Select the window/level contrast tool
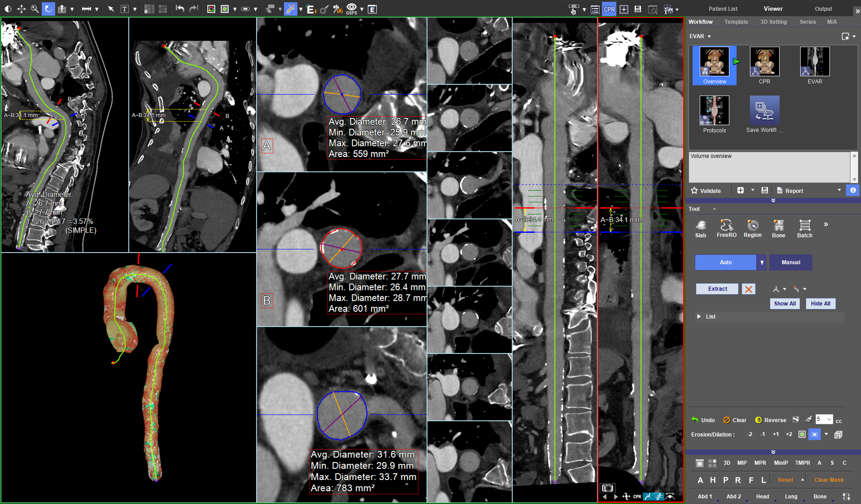This screenshot has width=861, height=504. 8,9
